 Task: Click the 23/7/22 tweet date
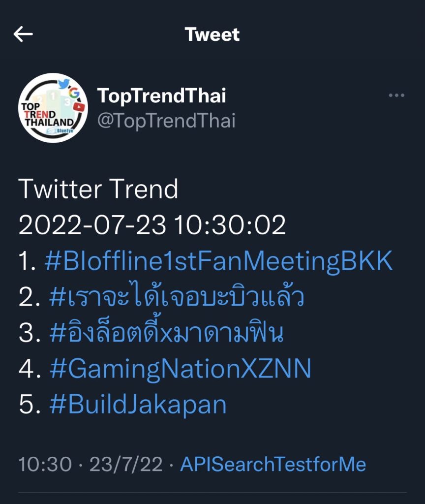point(126,465)
